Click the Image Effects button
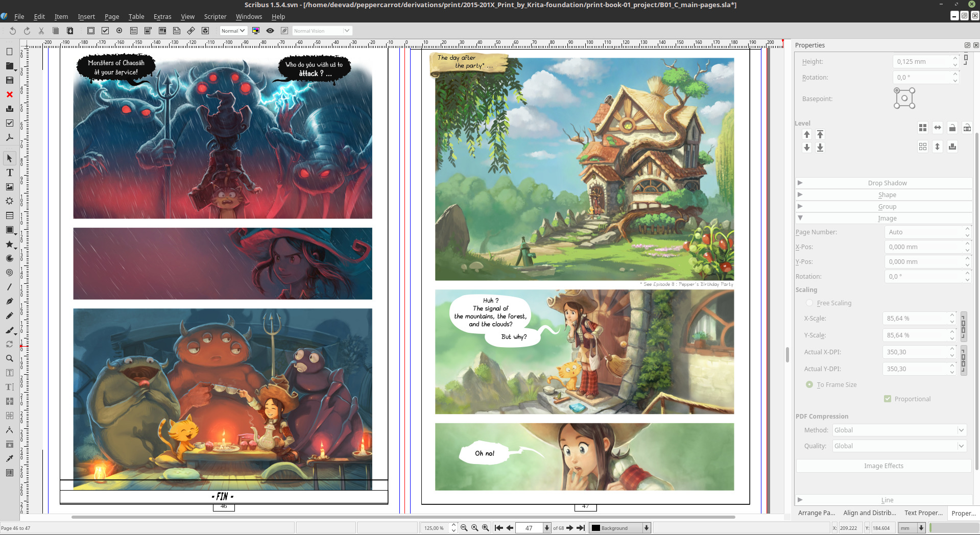Viewport: 980px width, 535px height. point(883,466)
